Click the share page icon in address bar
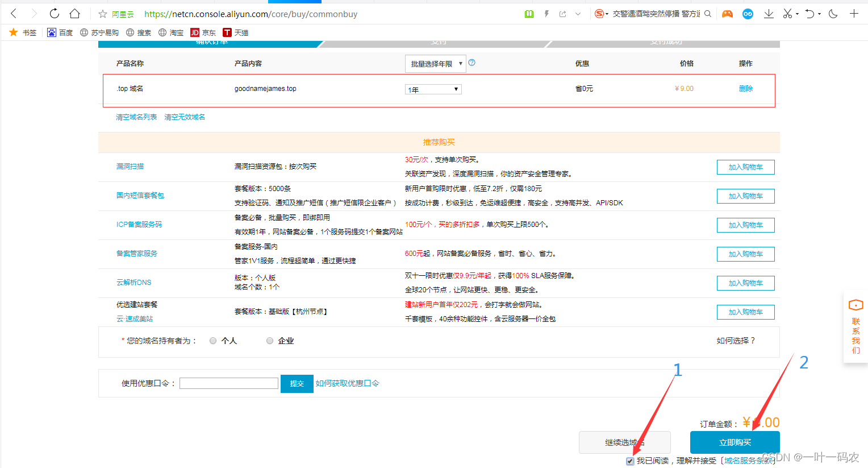The width and height of the screenshot is (868, 468). 562,14
